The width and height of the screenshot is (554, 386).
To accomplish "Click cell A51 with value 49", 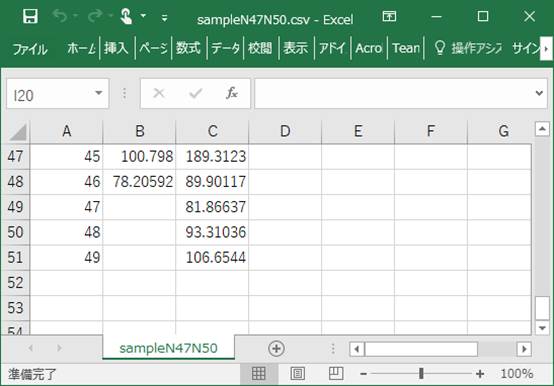I will (x=66, y=257).
